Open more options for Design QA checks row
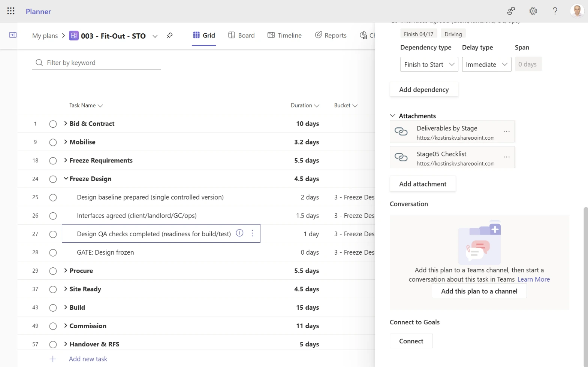The height and width of the screenshot is (367, 588). coord(252,233)
